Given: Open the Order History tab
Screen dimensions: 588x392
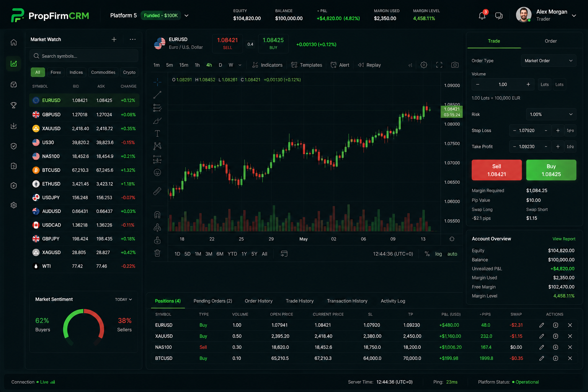Looking at the screenshot, I should pyautogui.click(x=258, y=301).
